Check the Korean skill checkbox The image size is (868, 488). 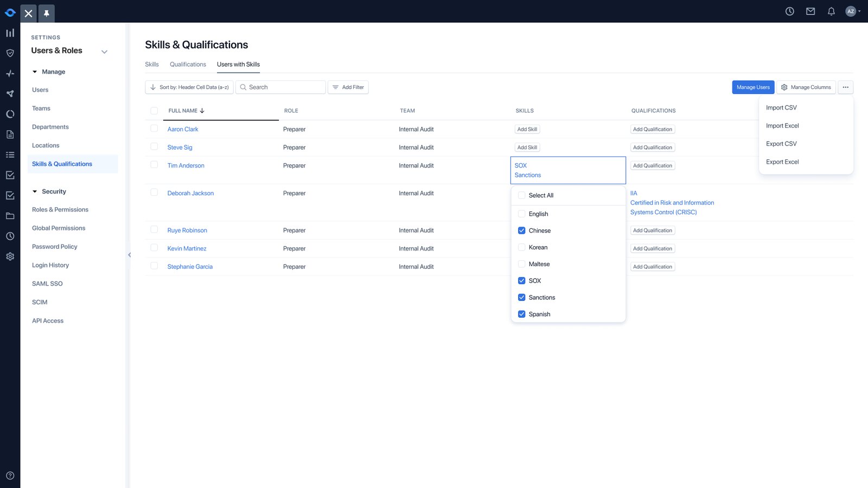click(x=521, y=247)
